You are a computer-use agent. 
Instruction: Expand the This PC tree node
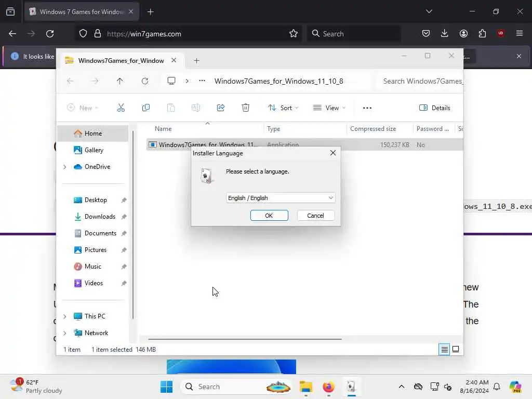pyautogui.click(x=65, y=316)
